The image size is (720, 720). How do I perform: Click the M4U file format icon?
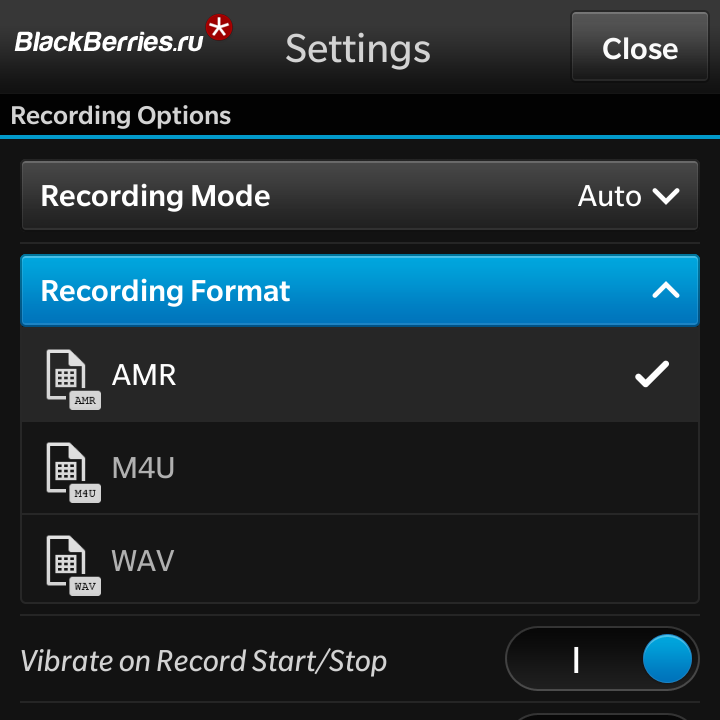point(71,471)
